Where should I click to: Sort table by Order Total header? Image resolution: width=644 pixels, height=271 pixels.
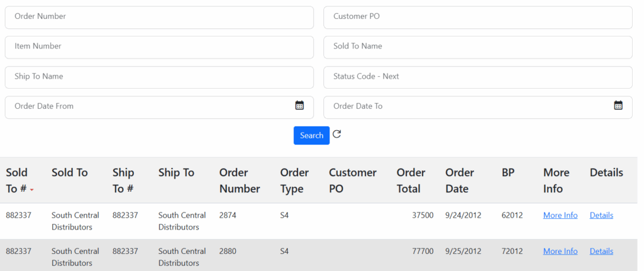point(411,180)
